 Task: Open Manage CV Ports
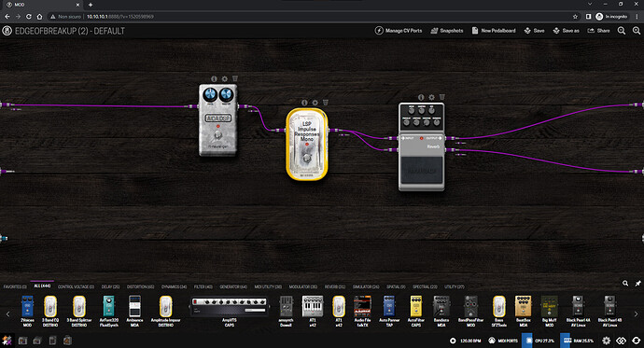399,31
